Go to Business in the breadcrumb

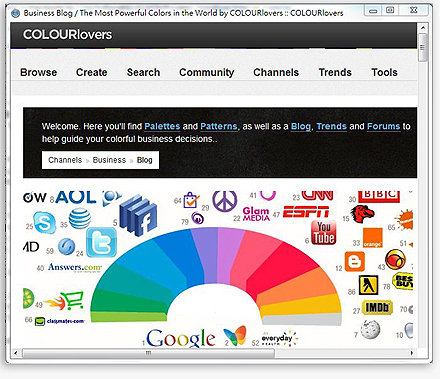click(x=109, y=160)
